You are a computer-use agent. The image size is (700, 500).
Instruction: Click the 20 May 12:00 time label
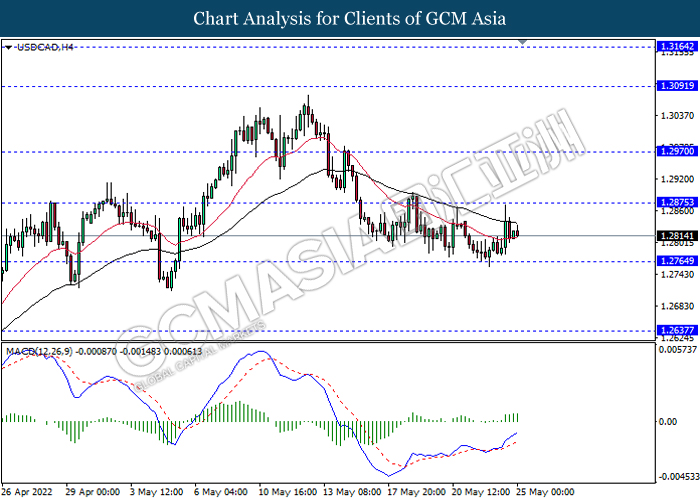point(481,492)
